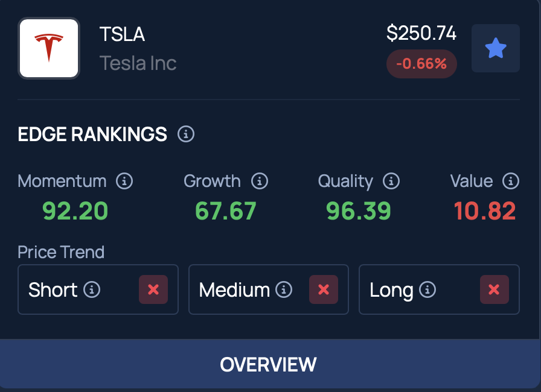This screenshot has height=392, width=541.
Task: Click the Momentum score 92.20
Action: pyautogui.click(x=75, y=211)
